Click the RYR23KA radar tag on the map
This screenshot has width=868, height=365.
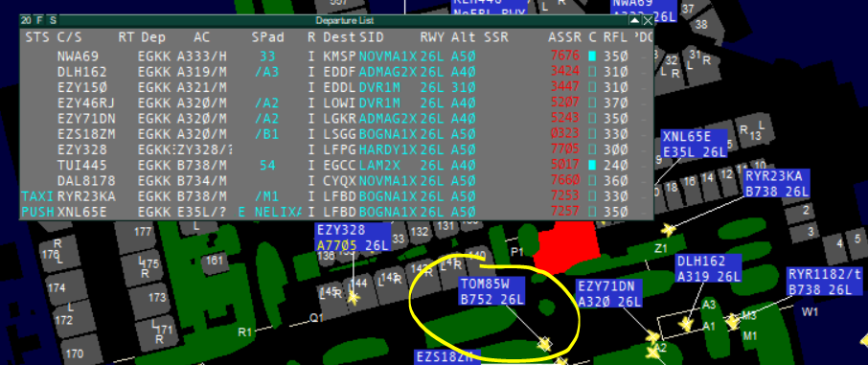tap(777, 184)
